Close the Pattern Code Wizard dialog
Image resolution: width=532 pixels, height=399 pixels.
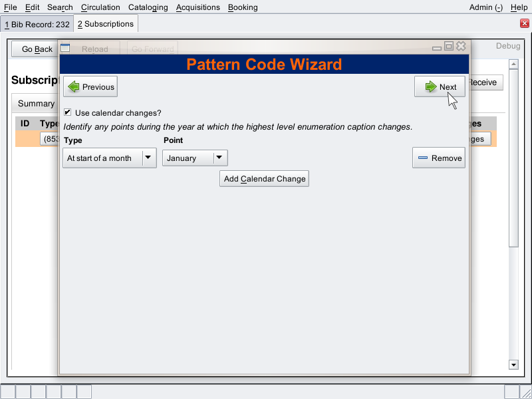(x=461, y=47)
